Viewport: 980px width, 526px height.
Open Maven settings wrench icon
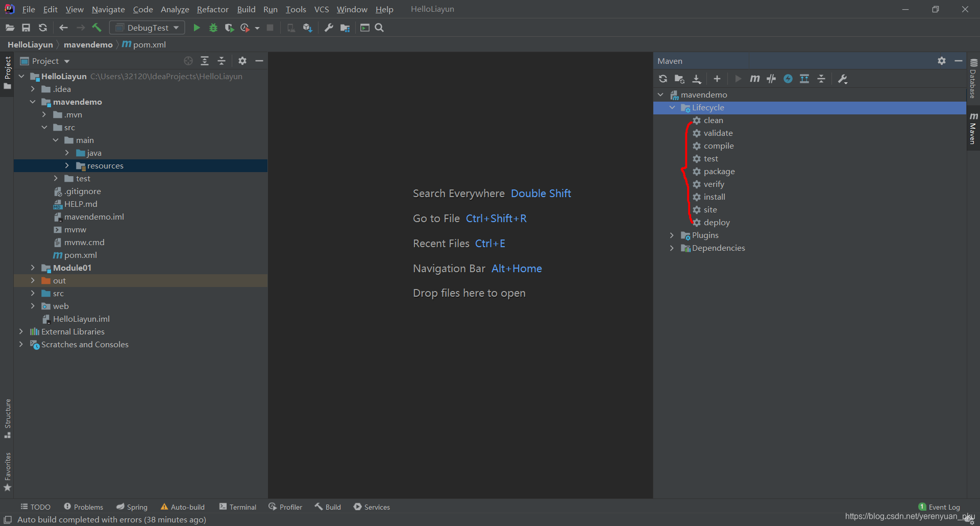tap(843, 79)
